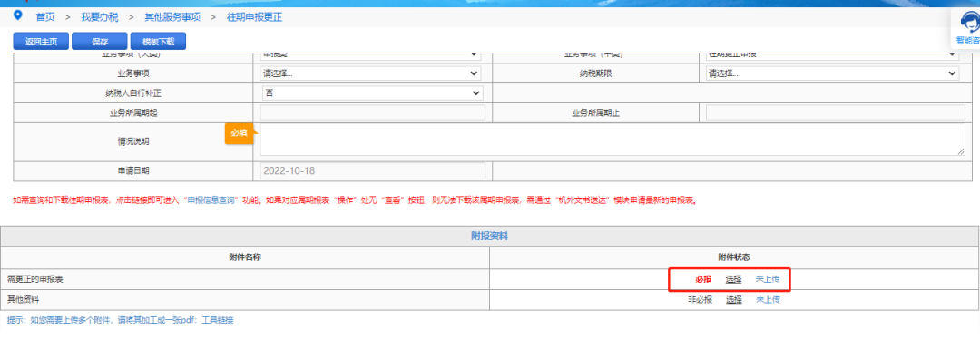
Task: Click the 业务所属期止 input field
Action: pos(836,113)
